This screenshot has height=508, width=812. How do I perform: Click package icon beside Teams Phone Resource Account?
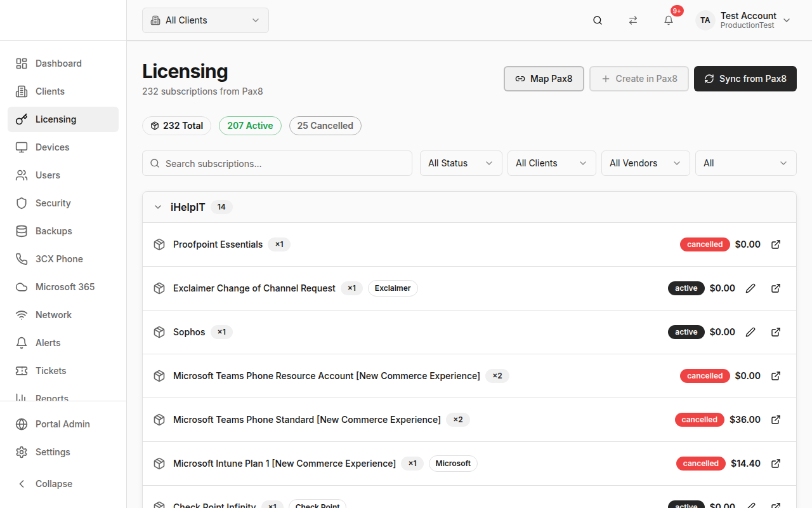159,376
